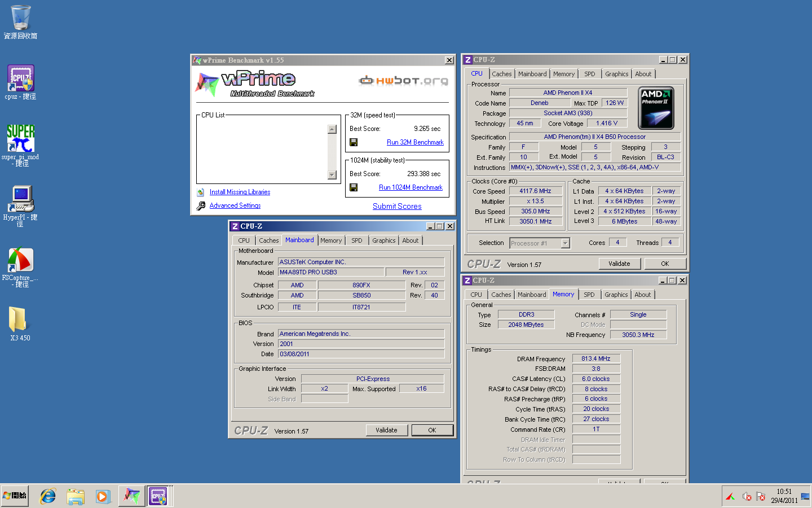The width and height of the screenshot is (812, 508).
Task: Open Windows Explorer folder on taskbar
Action: [75, 496]
